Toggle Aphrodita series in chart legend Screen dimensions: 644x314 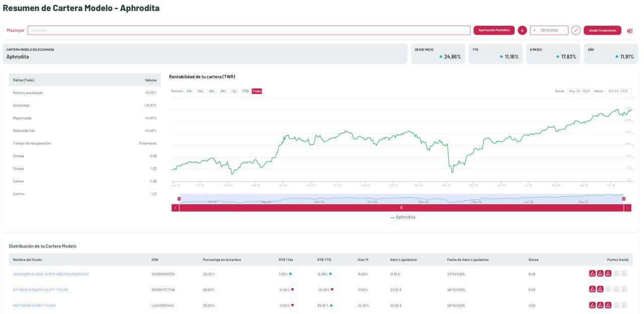click(x=403, y=217)
